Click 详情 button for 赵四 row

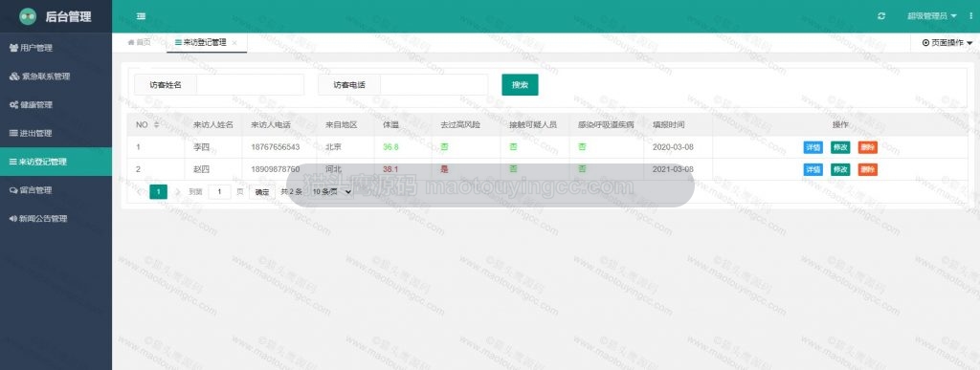click(813, 170)
